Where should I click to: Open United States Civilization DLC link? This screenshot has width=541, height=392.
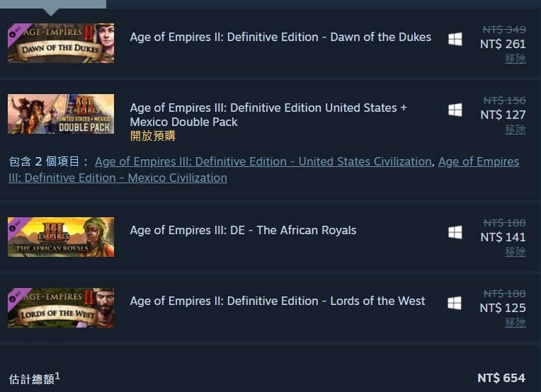(x=263, y=161)
